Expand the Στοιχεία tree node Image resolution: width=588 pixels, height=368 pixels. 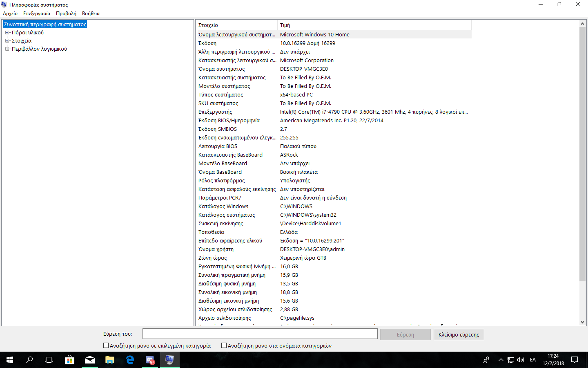pyautogui.click(x=7, y=41)
